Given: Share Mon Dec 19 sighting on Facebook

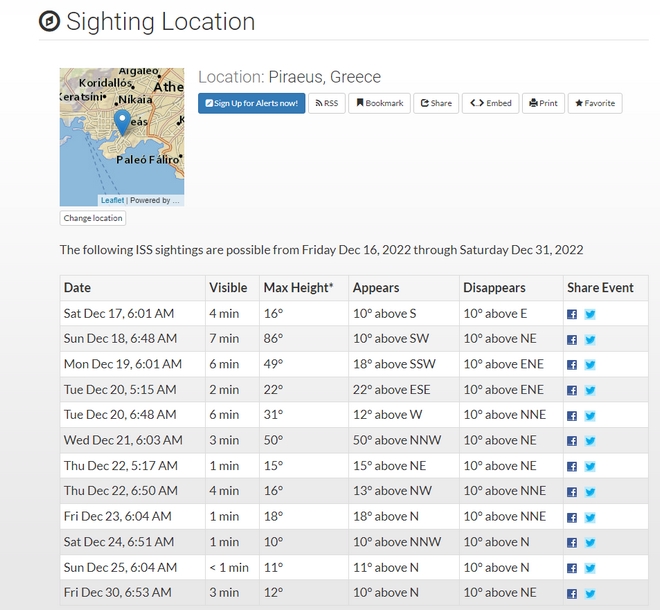Looking at the screenshot, I should [x=572, y=365].
